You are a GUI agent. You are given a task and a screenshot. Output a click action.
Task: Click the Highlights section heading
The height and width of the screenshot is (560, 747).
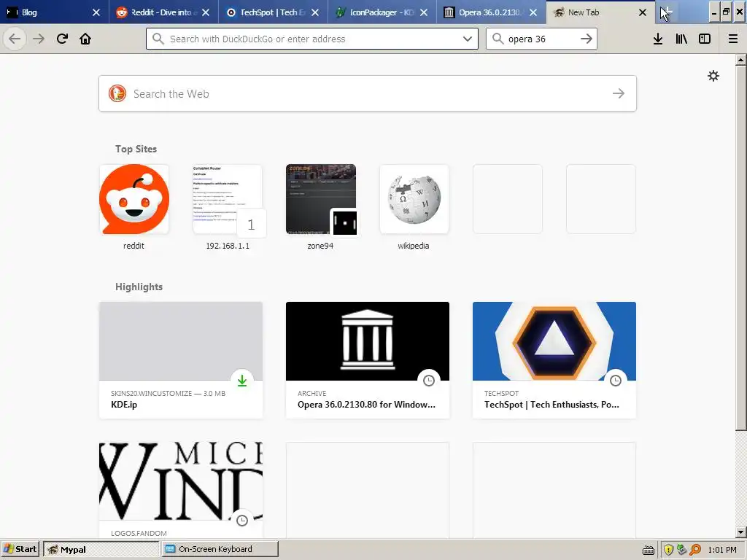point(139,287)
